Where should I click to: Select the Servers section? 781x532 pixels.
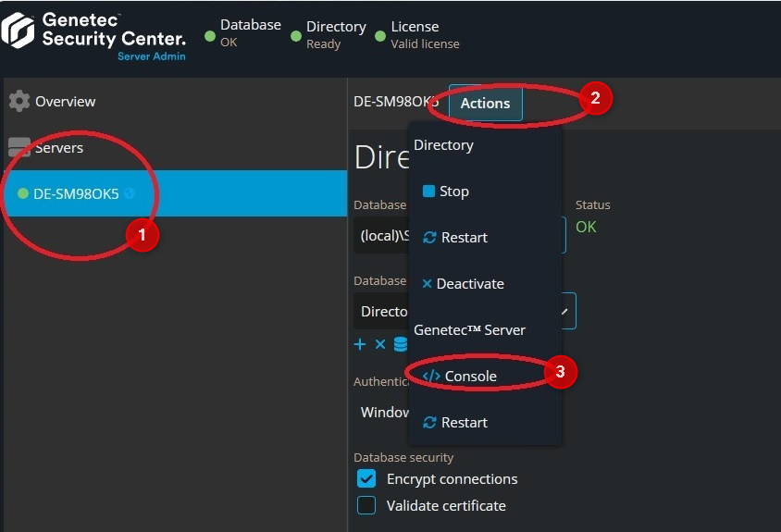click(x=59, y=147)
